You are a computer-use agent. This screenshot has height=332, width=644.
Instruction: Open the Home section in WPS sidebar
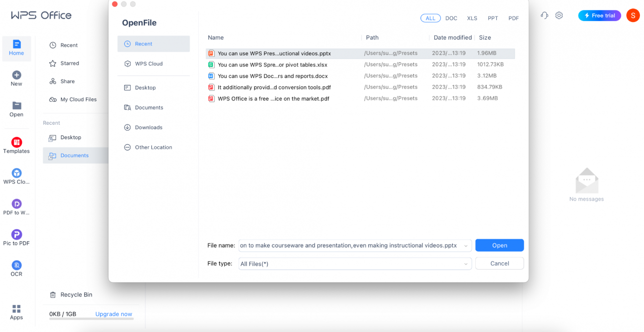tap(16, 48)
